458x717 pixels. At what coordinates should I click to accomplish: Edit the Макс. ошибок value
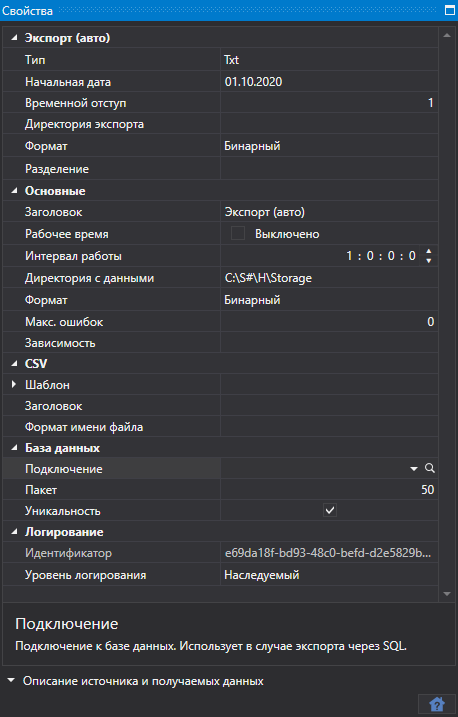329,321
